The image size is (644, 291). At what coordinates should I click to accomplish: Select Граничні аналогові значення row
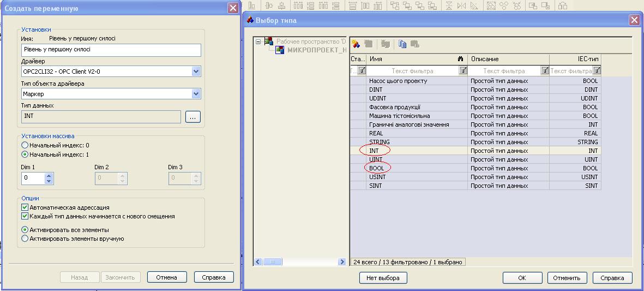[x=476, y=124]
